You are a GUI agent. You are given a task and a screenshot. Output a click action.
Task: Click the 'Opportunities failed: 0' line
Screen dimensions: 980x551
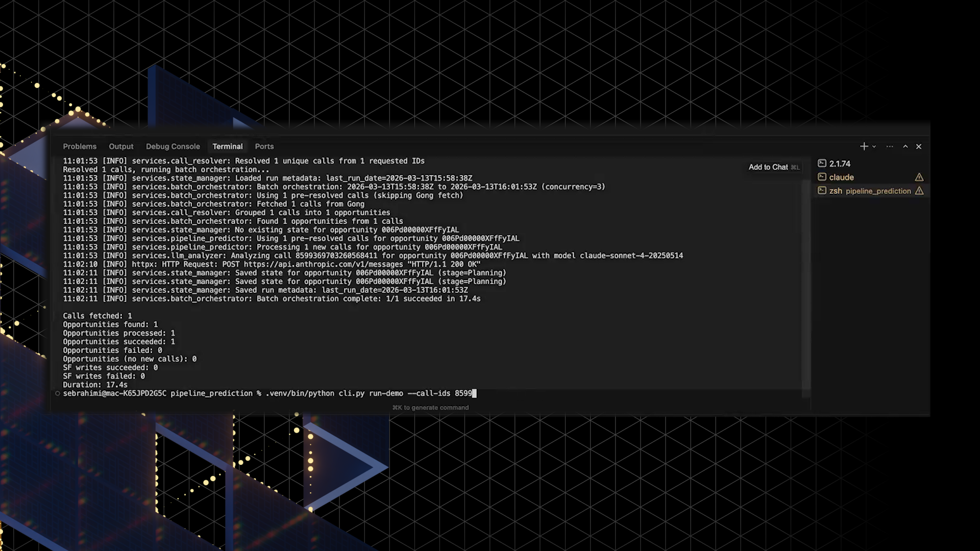point(112,350)
